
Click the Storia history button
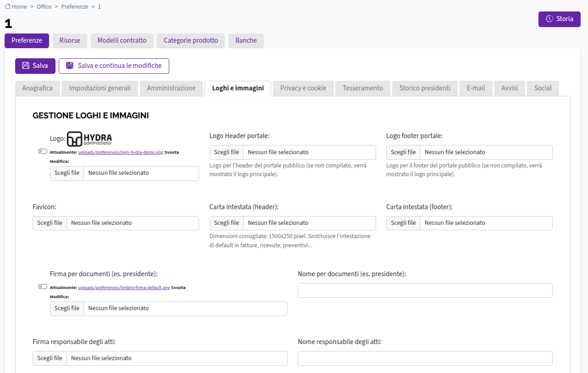coord(560,19)
